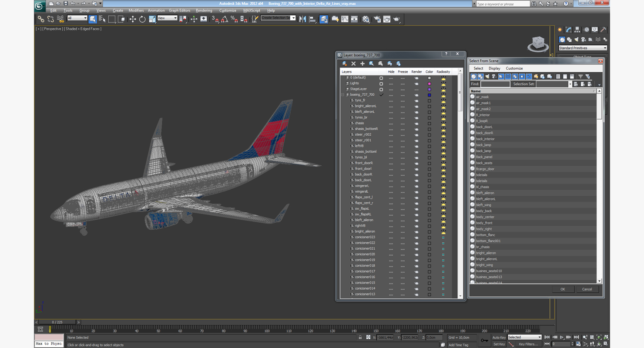Click the Set Keys key icon
This screenshot has height=348, width=644.
(484, 340)
